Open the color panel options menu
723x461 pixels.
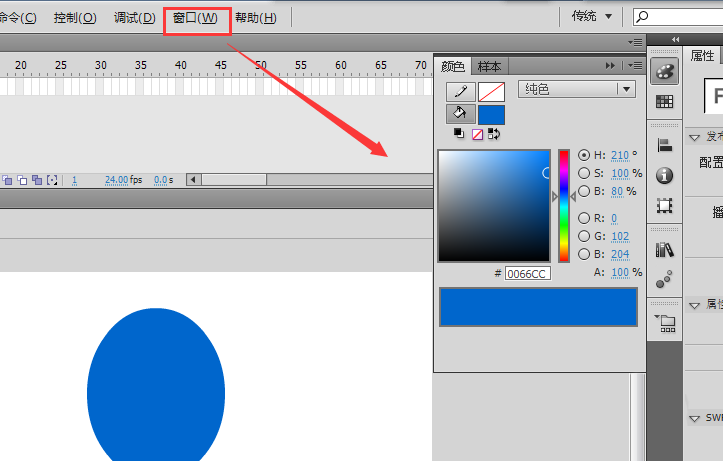[635, 66]
